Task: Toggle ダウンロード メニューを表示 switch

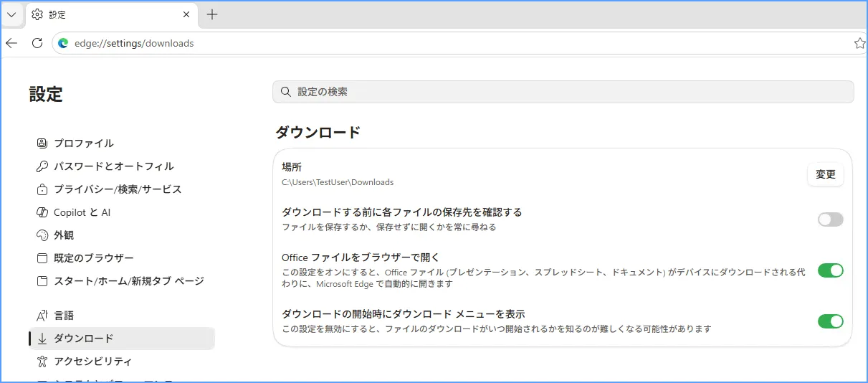Action: tap(831, 321)
